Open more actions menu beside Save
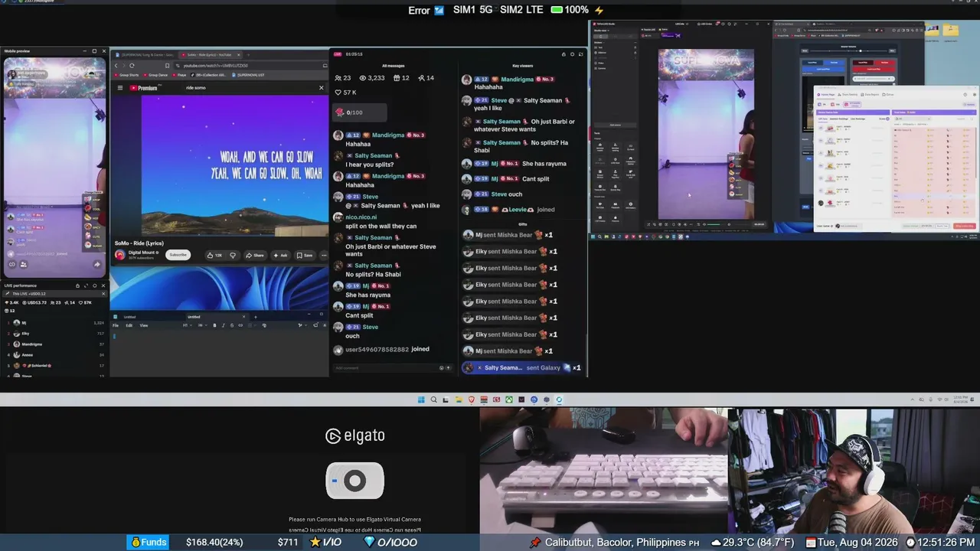This screenshot has width=980, height=551. (323, 255)
